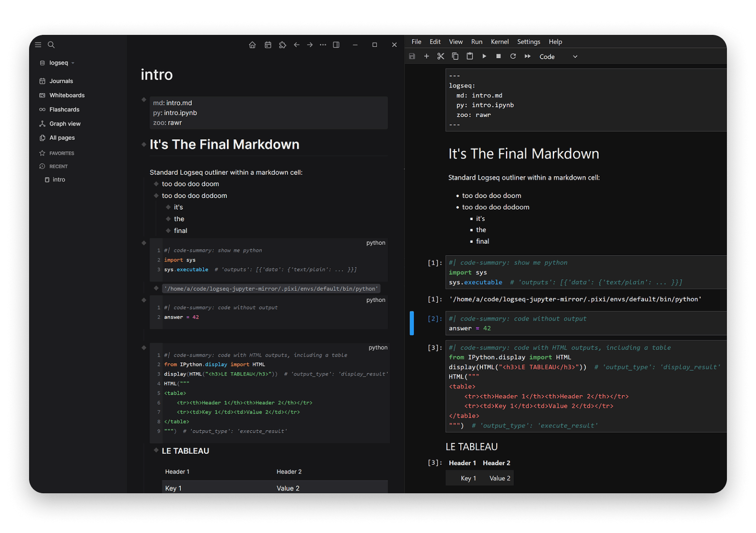756x533 pixels.
Task: Cut the selected cell with scissors
Action: pos(441,56)
